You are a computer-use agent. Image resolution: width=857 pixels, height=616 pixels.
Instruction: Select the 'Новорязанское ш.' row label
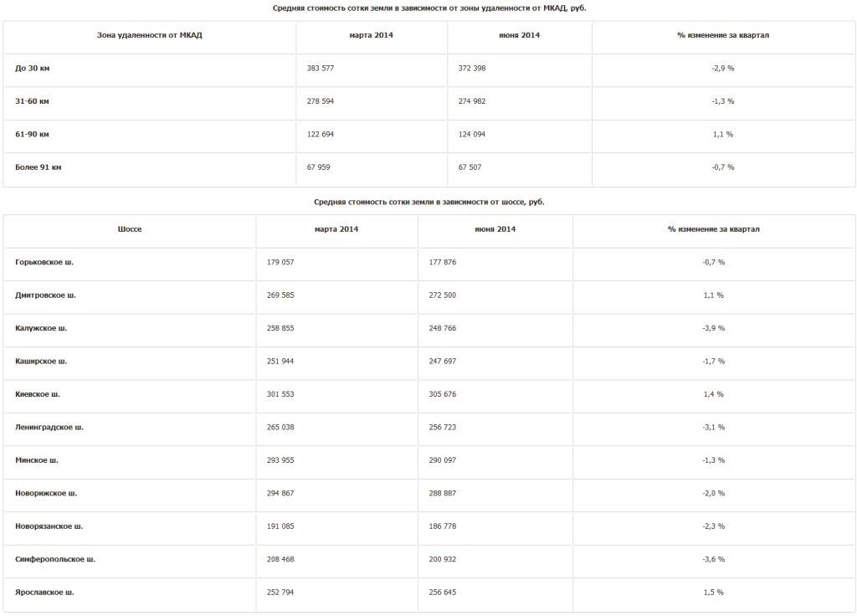49,526
